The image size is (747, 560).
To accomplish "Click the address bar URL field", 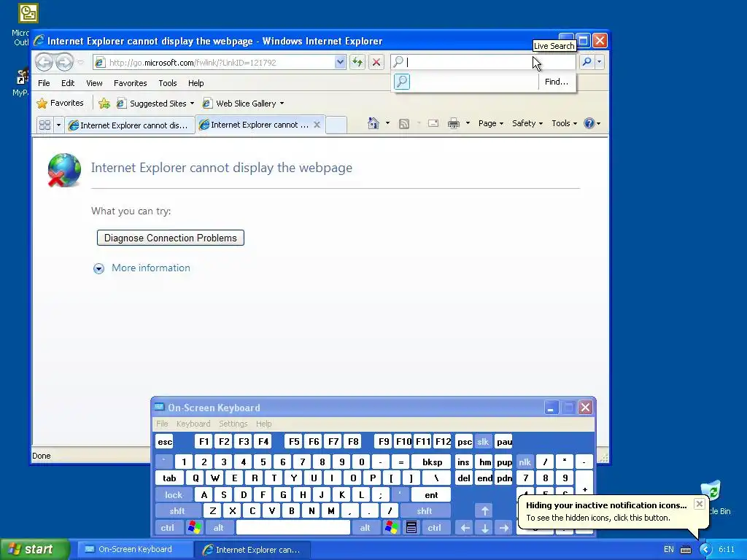I will point(220,63).
